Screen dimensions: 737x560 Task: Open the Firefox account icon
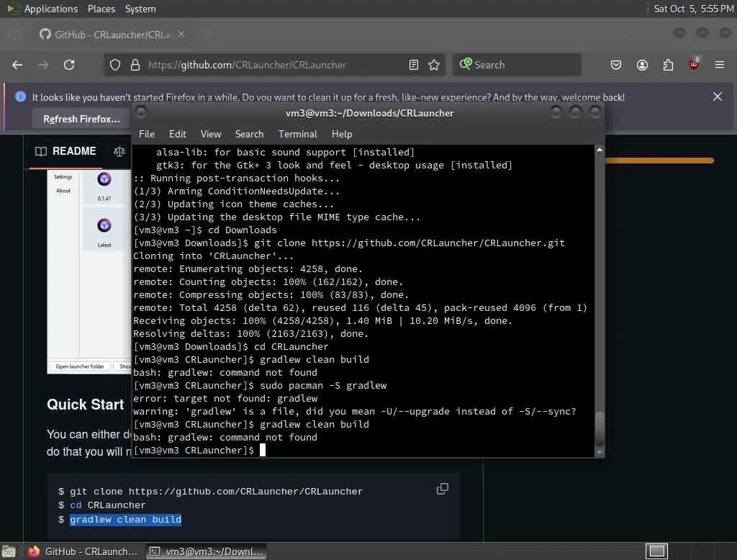tap(642, 65)
